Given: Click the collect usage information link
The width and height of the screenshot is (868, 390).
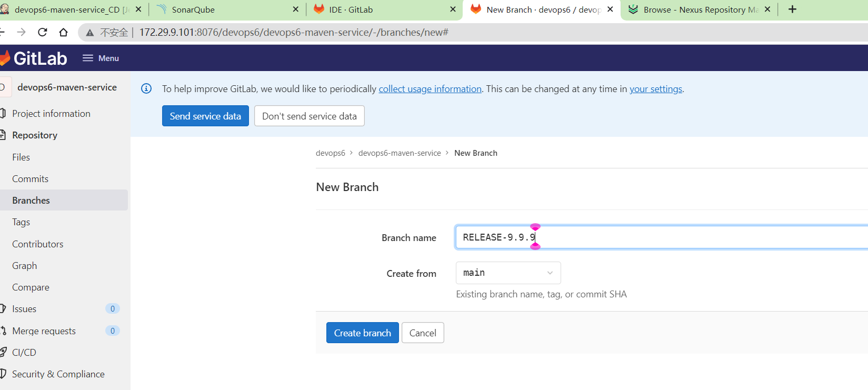Looking at the screenshot, I should tap(430, 89).
